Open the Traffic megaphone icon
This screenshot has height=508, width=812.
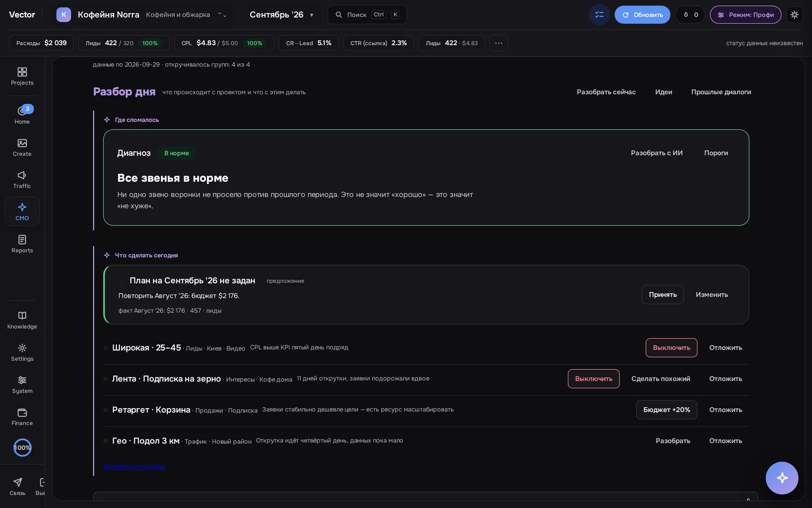point(22,179)
